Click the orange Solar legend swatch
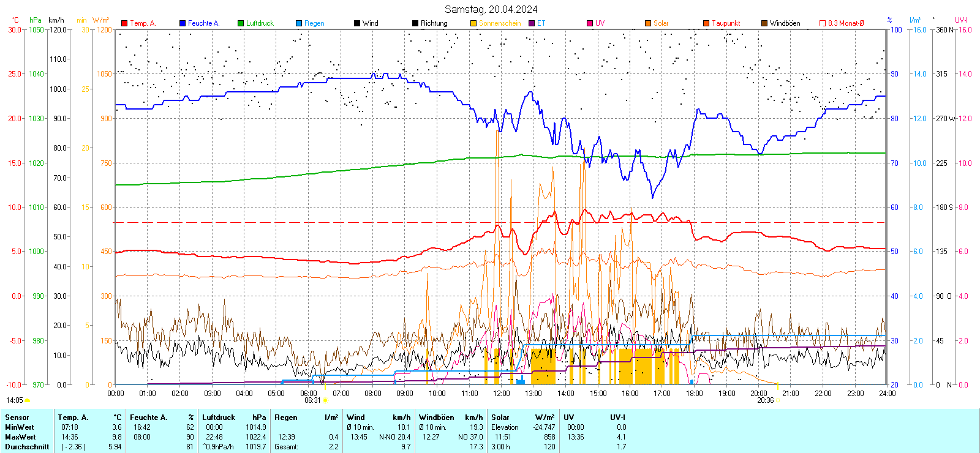 (648, 23)
